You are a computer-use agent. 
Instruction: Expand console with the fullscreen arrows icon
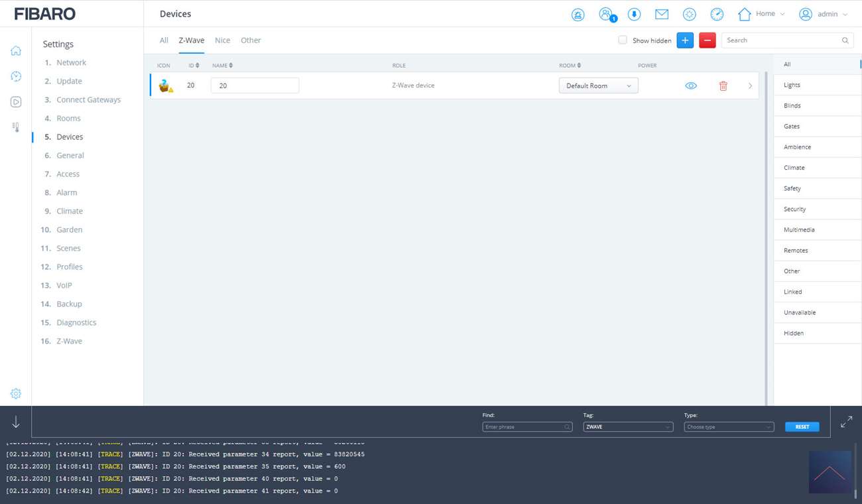click(846, 422)
